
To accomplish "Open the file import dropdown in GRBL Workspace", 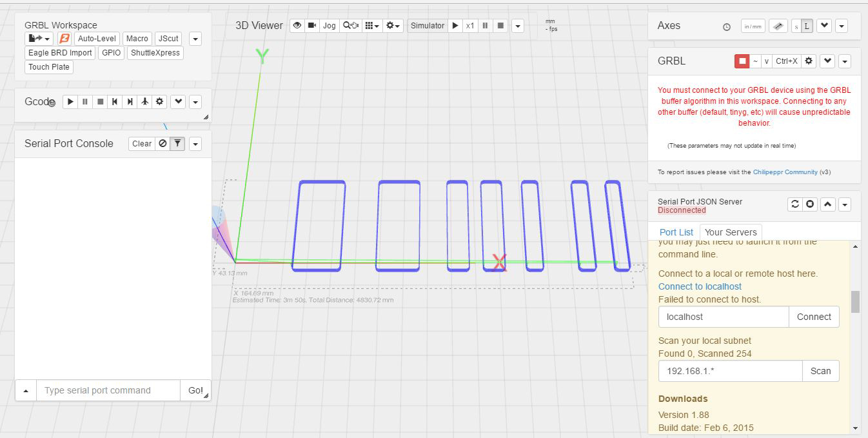I will [x=39, y=39].
